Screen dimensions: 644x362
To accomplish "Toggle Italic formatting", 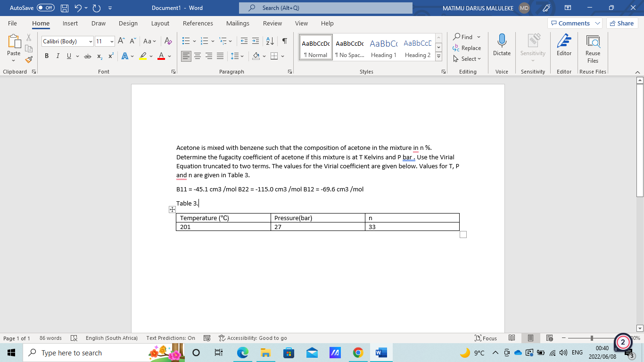I will tap(58, 56).
